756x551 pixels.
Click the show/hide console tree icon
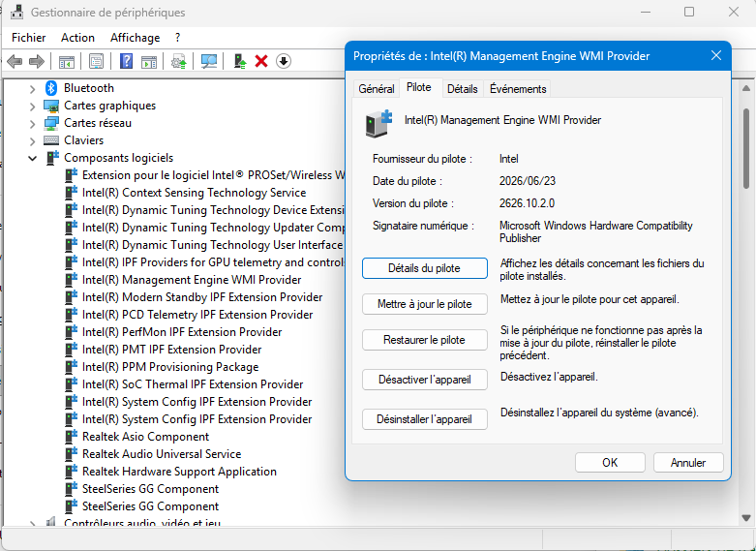(67, 61)
